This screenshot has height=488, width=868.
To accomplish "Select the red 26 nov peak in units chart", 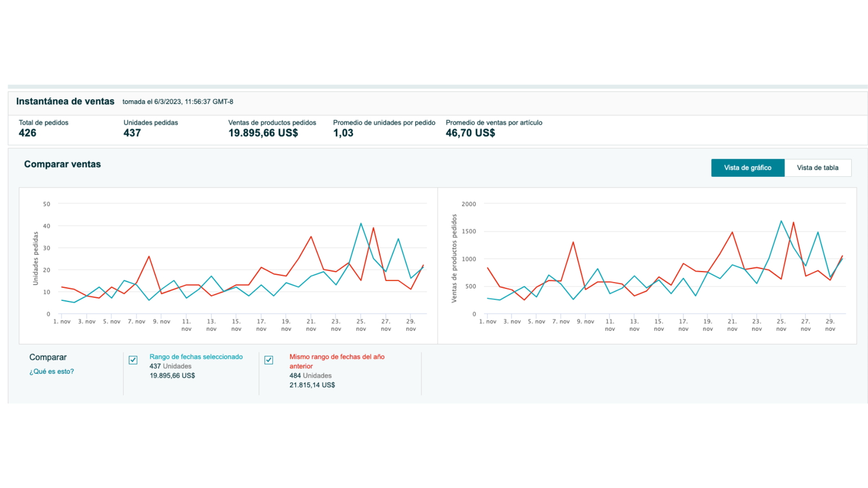I will (x=373, y=228).
